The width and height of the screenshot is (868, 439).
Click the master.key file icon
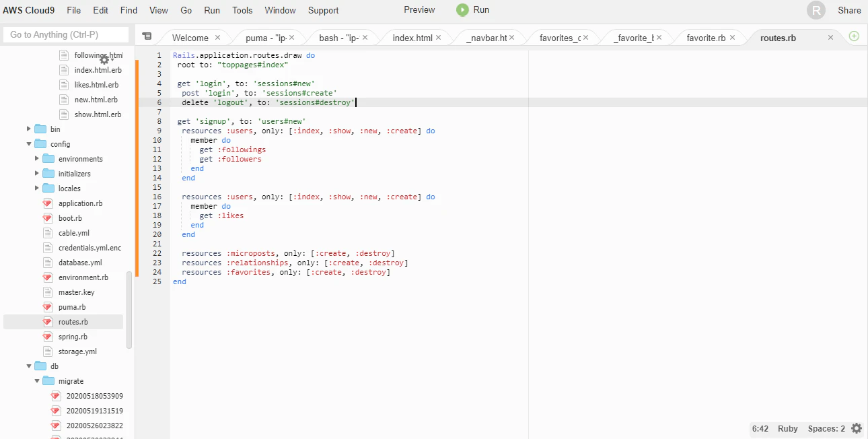[48, 292]
